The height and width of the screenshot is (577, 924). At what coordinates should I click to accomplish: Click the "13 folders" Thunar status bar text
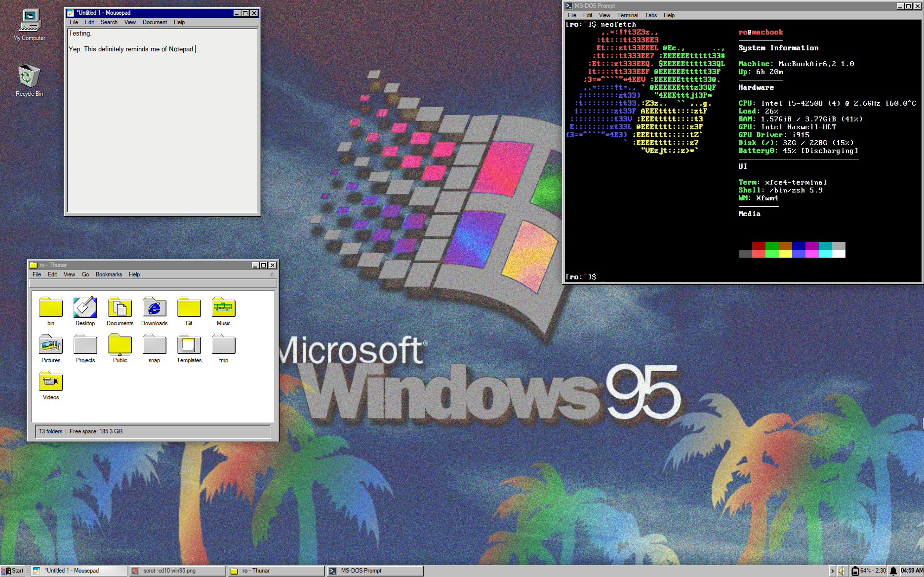[51, 431]
